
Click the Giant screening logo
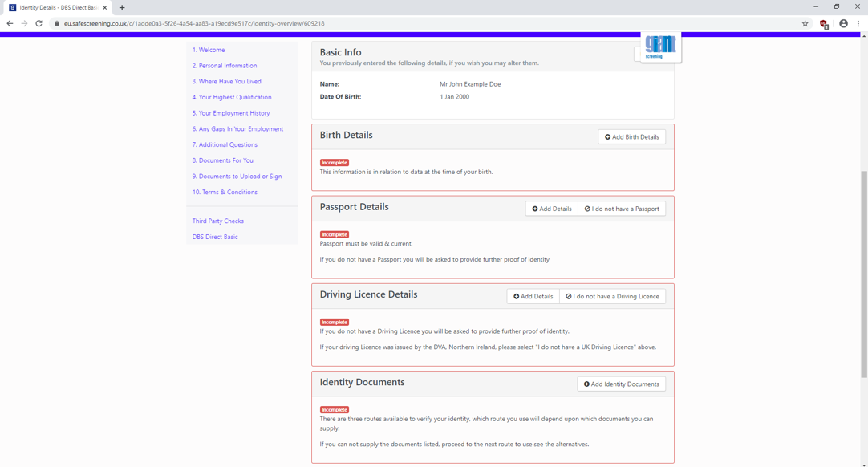coord(660,47)
